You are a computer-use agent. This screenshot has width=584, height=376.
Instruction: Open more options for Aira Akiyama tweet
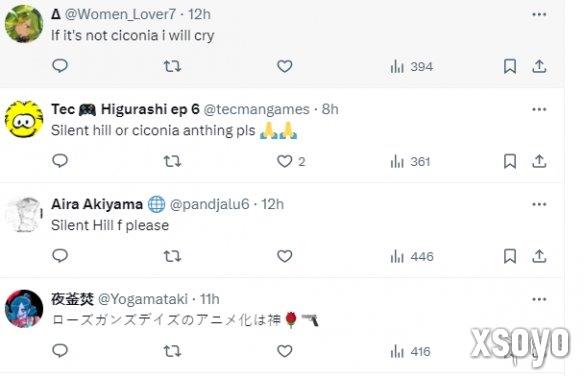click(x=539, y=204)
